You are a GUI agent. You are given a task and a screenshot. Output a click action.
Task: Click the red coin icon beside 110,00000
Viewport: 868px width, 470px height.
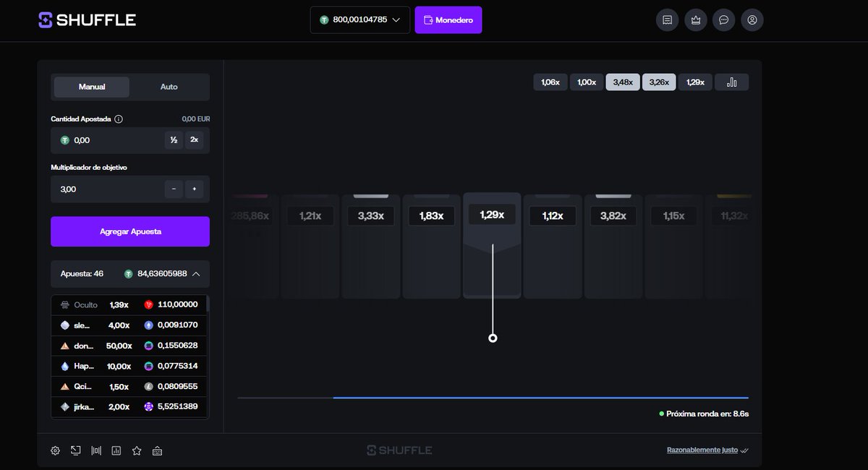(148, 304)
